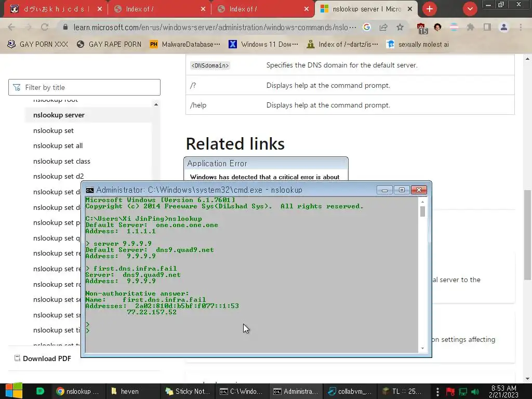Screen dimensions: 532x399
Task: Click the web page scrollbar down arrow
Action: click(527, 379)
